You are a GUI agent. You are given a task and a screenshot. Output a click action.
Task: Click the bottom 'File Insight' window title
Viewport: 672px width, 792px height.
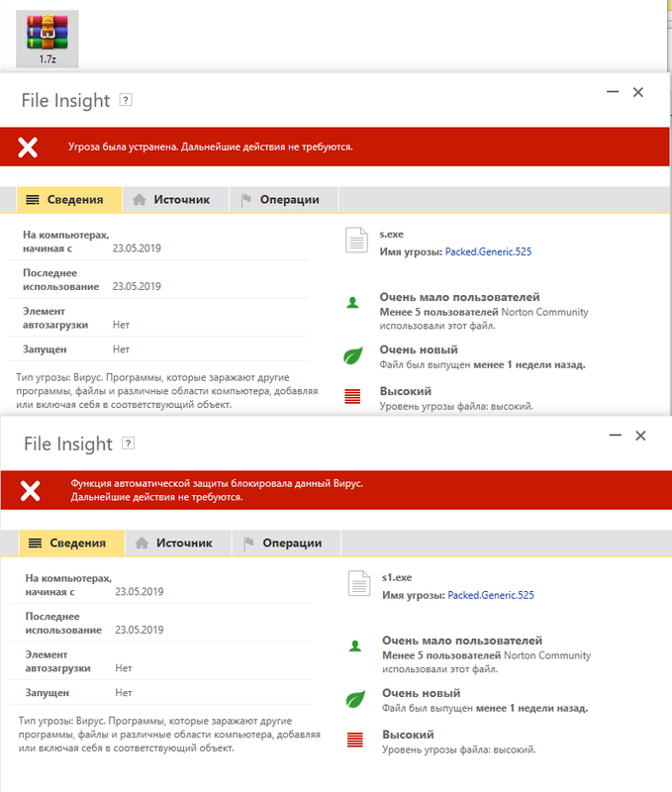tap(68, 444)
